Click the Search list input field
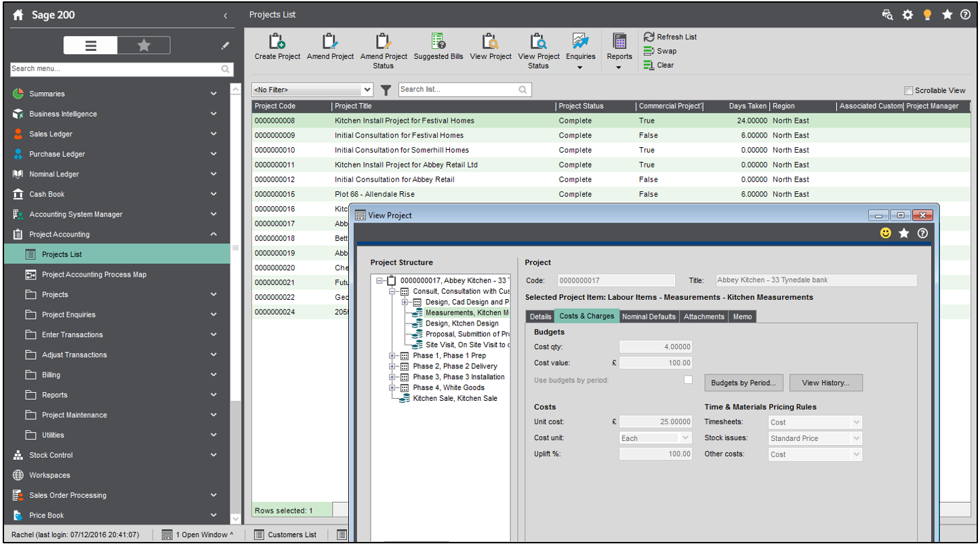 (458, 90)
